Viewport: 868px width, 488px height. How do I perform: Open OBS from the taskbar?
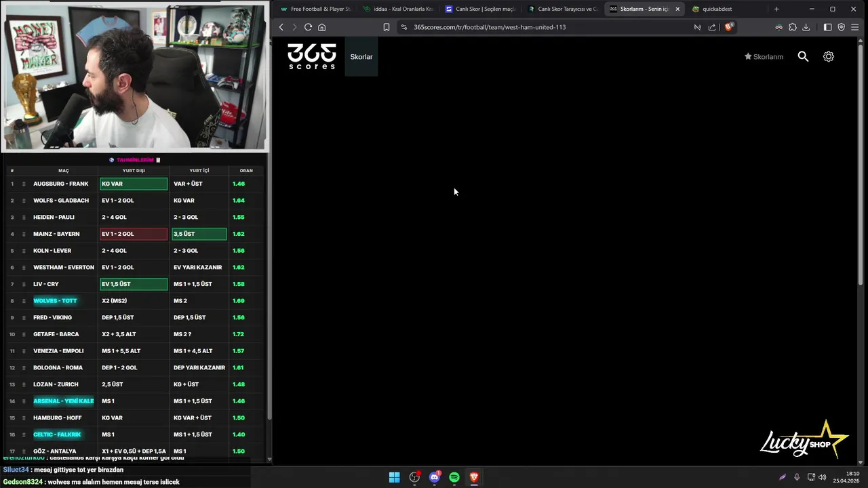pyautogui.click(x=414, y=477)
